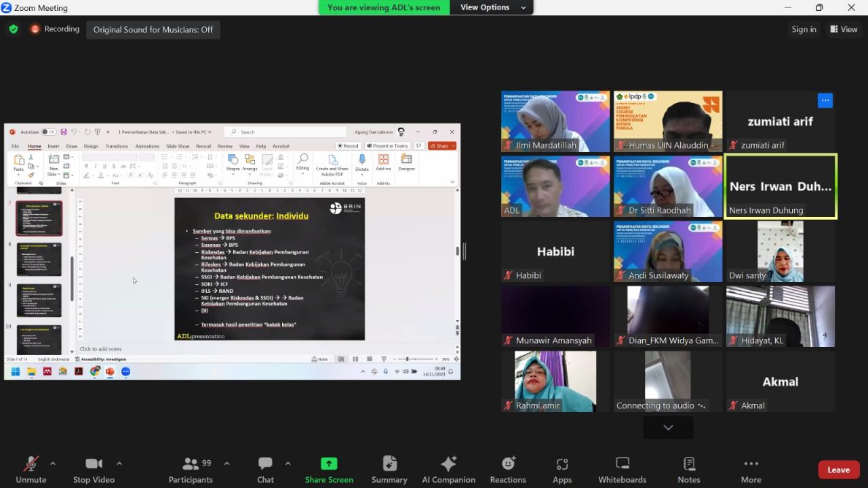Unmute the microphone

click(x=31, y=469)
